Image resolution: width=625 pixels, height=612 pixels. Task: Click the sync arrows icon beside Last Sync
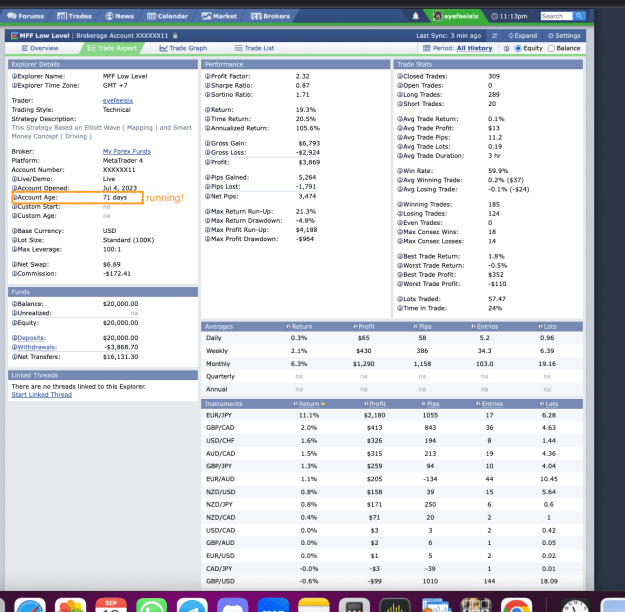[495, 35]
